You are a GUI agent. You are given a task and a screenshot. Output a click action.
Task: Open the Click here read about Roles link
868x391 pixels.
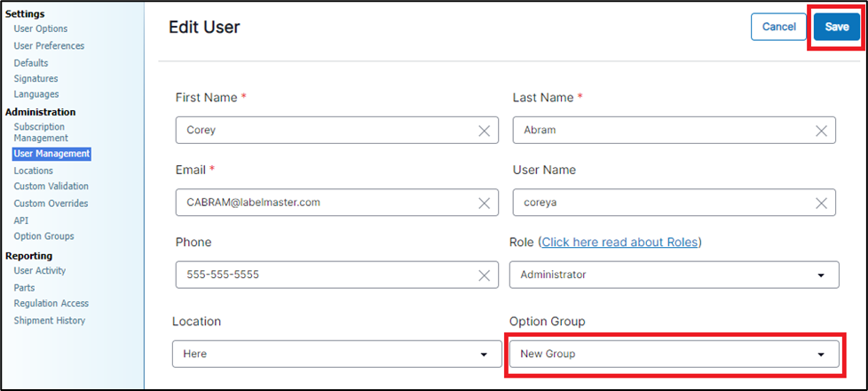619,243
